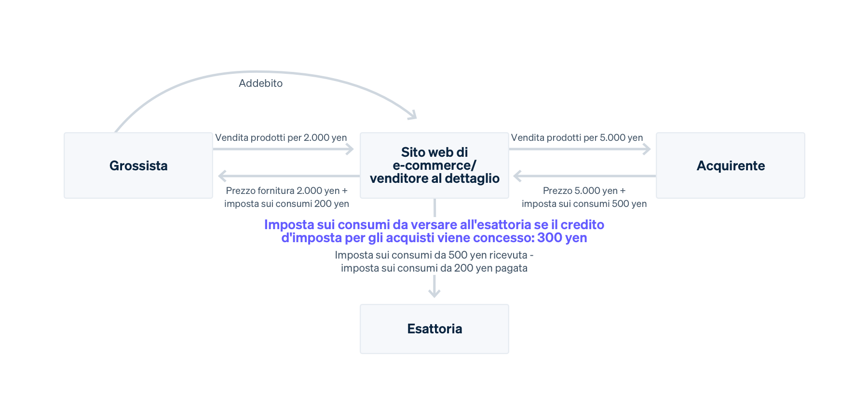Click the right arrow from Grossista to e-commerce
The image size is (868, 411).
click(284, 149)
